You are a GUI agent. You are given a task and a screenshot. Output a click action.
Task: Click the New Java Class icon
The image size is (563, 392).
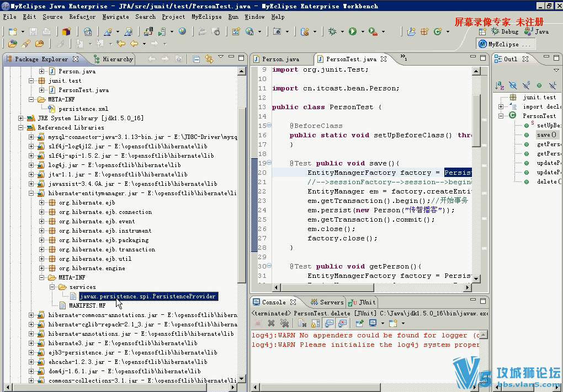pos(438,31)
